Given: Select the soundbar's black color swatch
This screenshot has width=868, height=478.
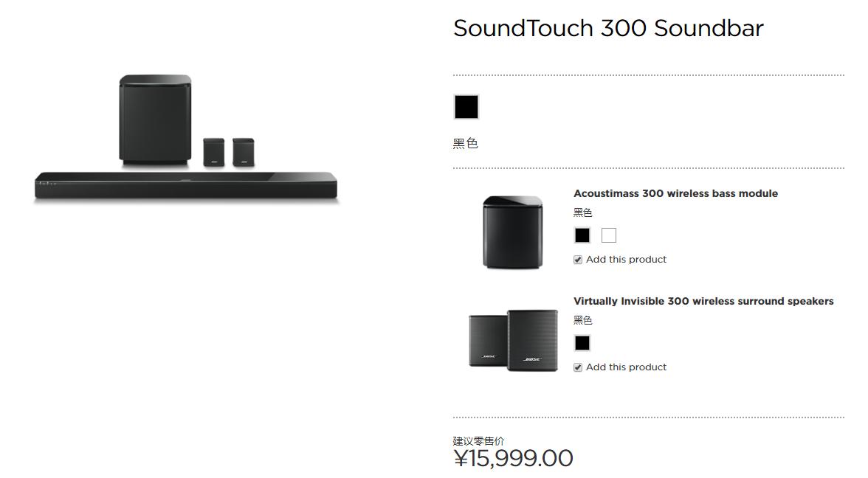Looking at the screenshot, I should 466,107.
